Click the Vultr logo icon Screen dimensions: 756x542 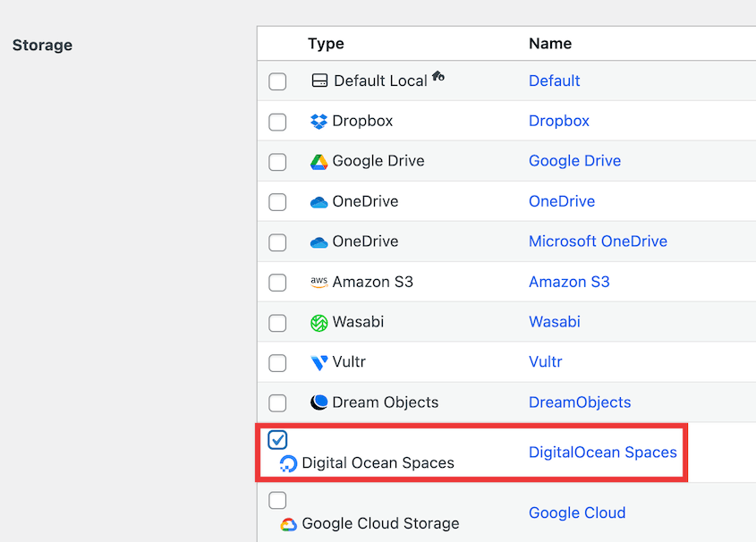319,363
